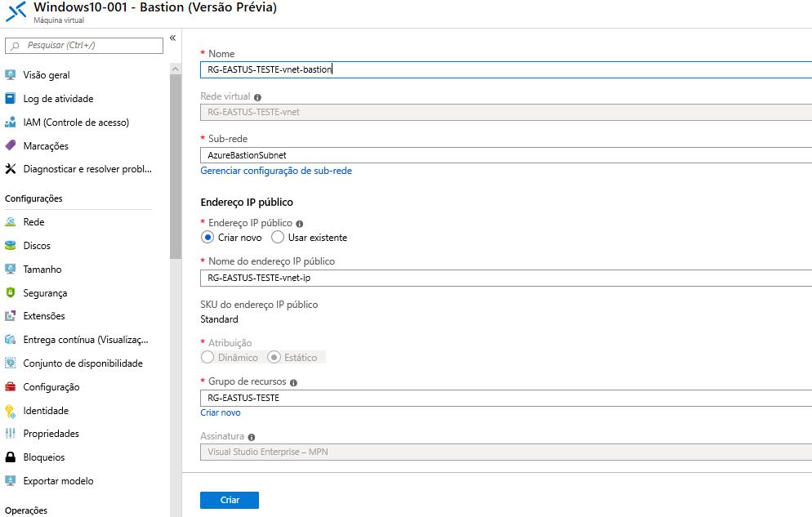The image size is (812, 517).
Task: Open Gerenciar configuração de sub-rede link
Action: 276,171
